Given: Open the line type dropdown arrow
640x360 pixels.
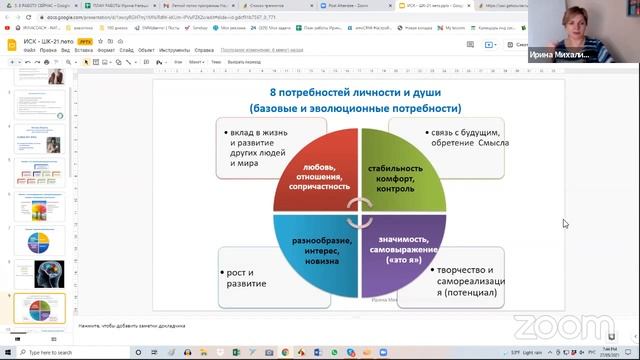Looking at the screenshot, I should pos(136,62).
